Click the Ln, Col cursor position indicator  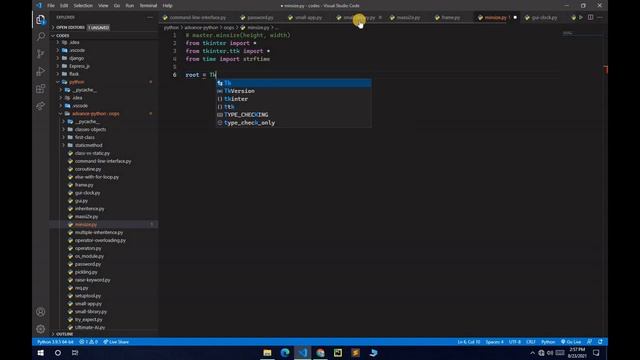[469, 342]
